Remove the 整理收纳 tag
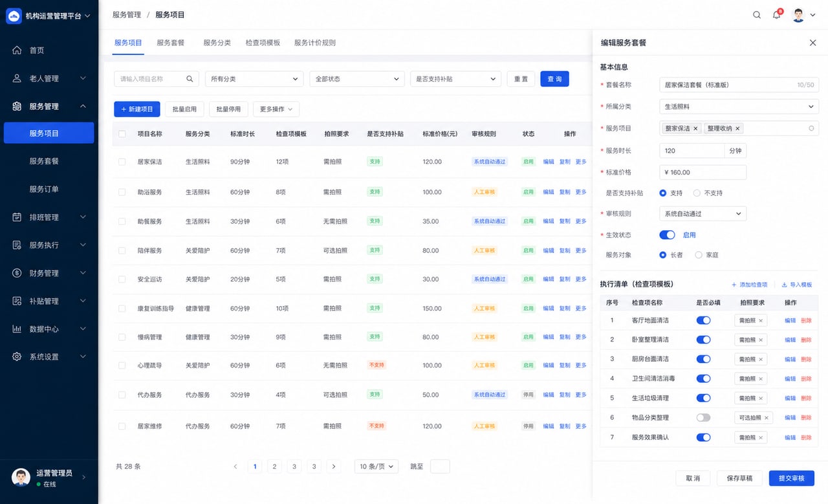 click(x=738, y=128)
